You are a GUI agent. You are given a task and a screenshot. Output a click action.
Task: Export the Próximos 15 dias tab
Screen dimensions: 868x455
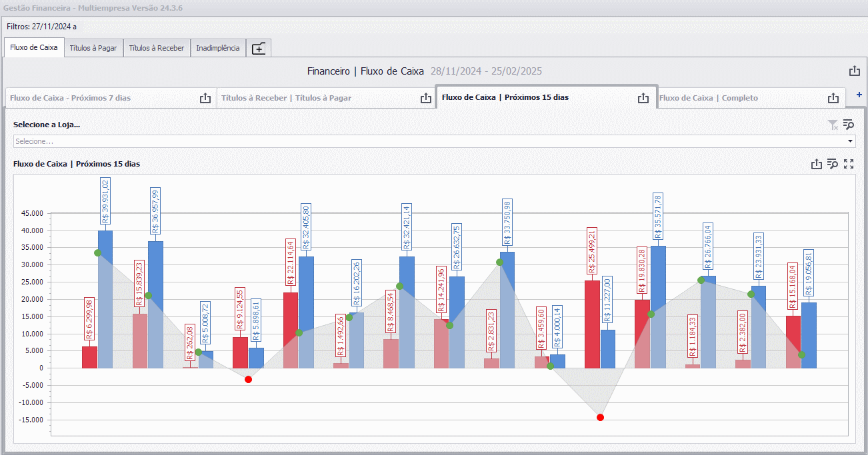(643, 98)
